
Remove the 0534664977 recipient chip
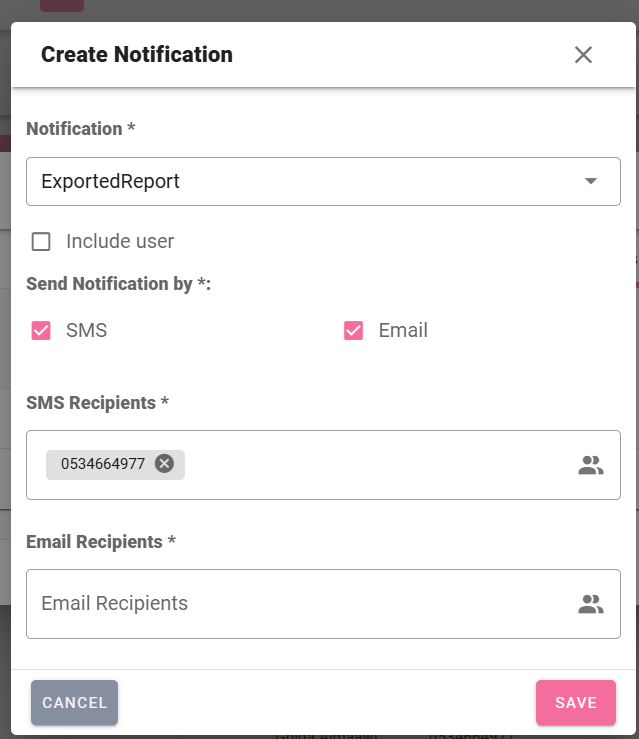(164, 464)
